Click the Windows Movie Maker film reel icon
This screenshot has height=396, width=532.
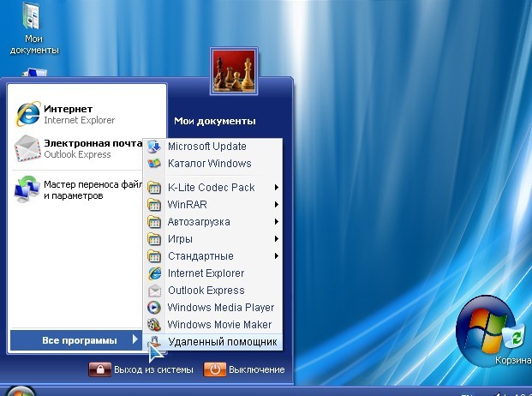[x=154, y=325]
